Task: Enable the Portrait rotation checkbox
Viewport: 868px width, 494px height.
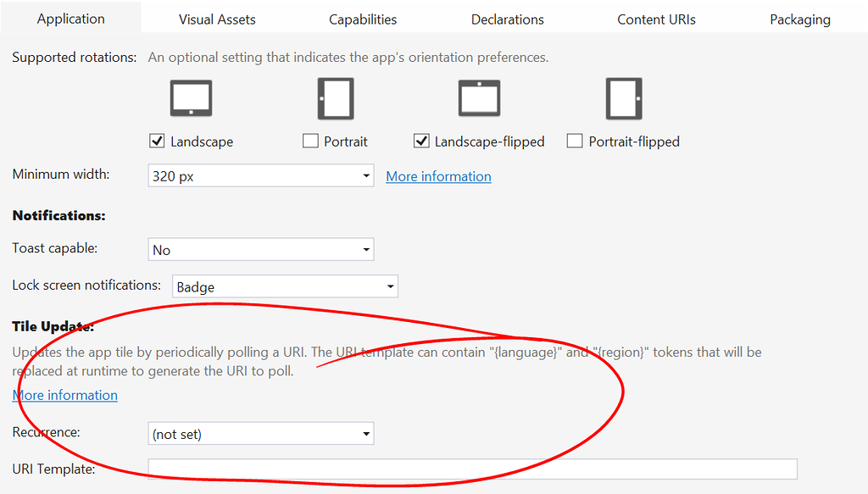Action: coord(310,142)
